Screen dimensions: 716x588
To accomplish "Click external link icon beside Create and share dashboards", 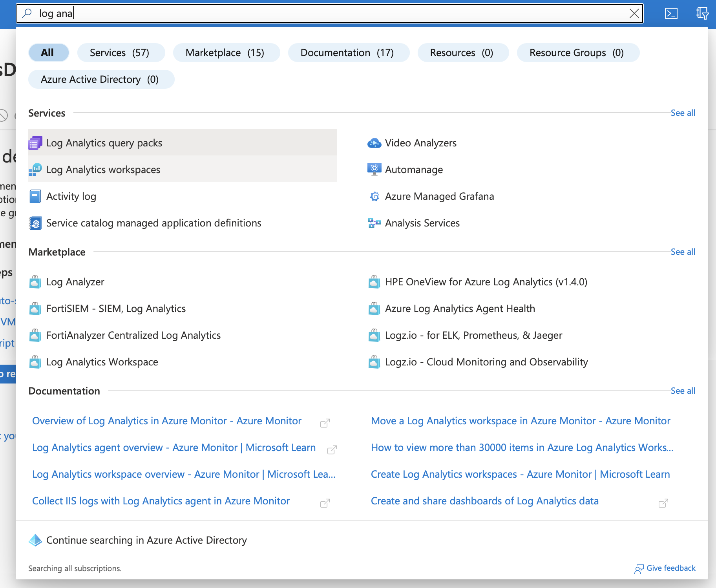I will click(x=663, y=503).
